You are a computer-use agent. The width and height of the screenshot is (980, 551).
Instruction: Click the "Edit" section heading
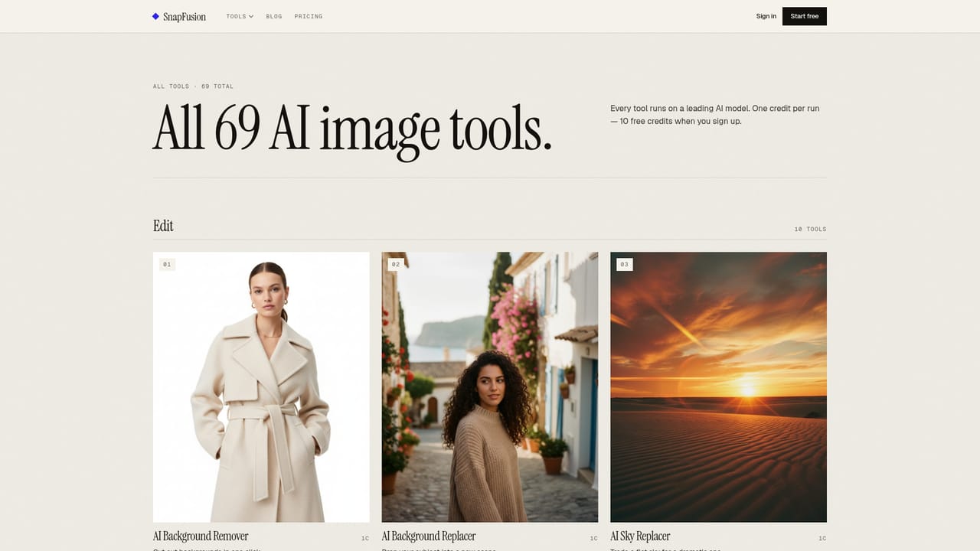(x=163, y=226)
